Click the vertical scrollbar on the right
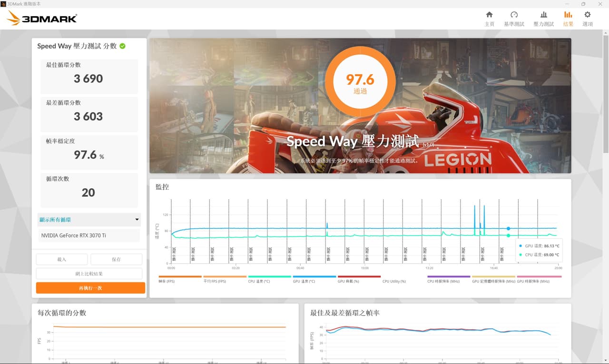 (x=606, y=95)
